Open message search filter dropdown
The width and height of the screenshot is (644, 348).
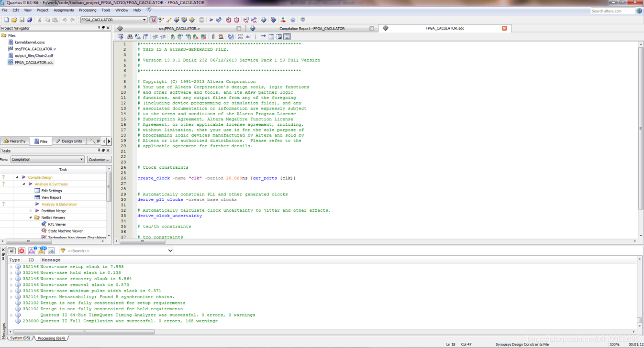point(170,250)
